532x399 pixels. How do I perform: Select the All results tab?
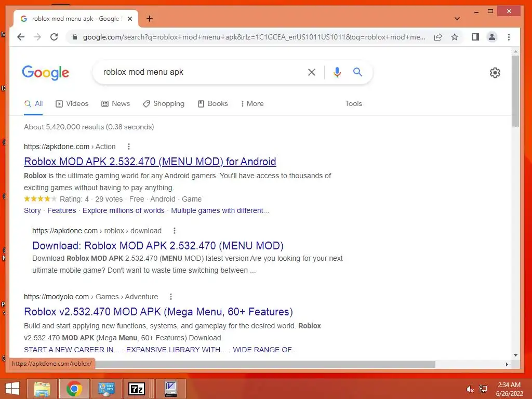(33, 104)
